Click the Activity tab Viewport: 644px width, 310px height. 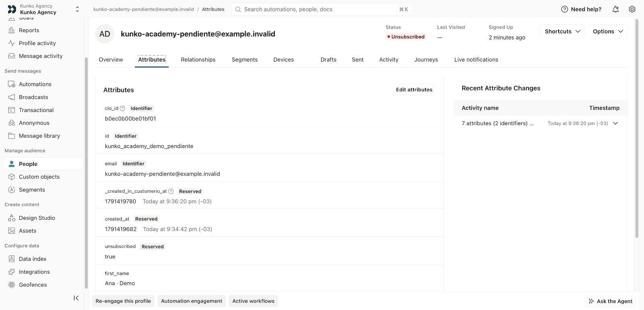[x=389, y=60]
